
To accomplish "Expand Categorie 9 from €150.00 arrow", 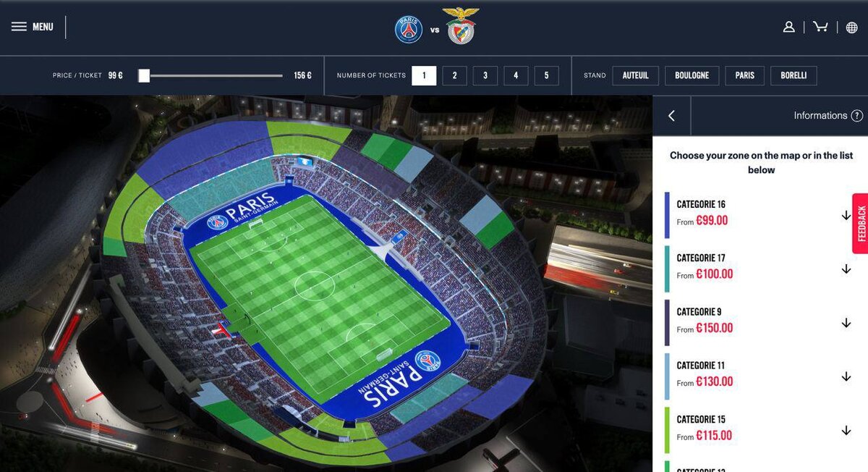I will [x=846, y=323].
